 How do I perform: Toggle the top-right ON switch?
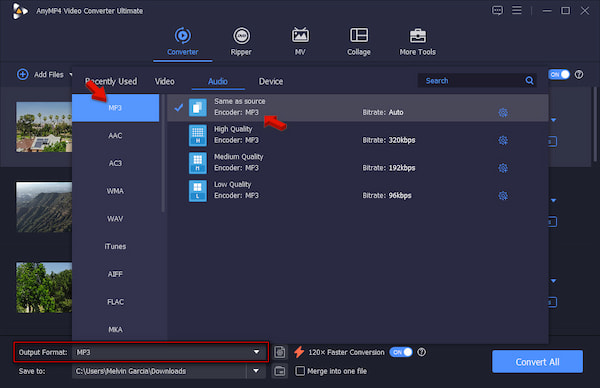click(559, 74)
